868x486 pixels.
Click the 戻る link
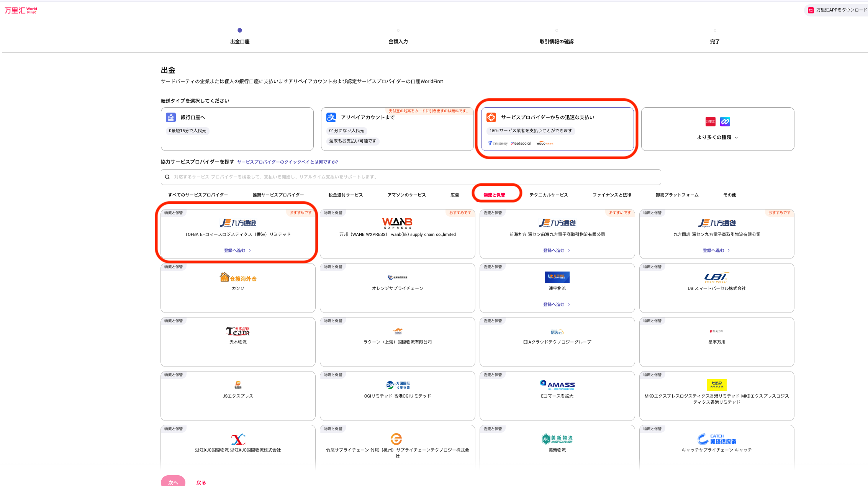coord(201,483)
